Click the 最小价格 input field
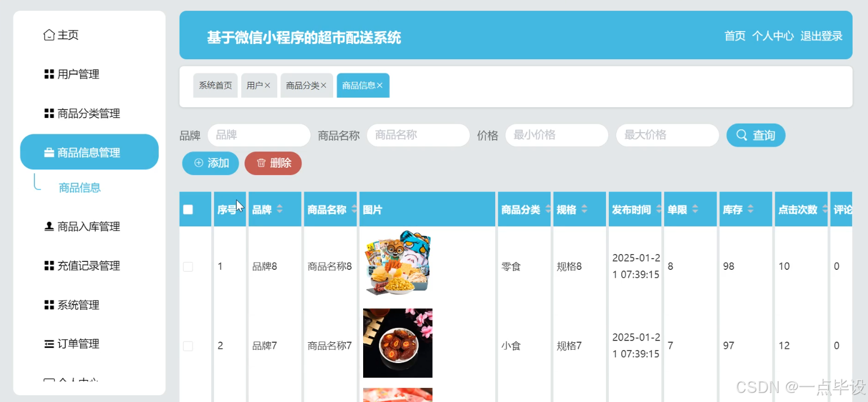This screenshot has width=868, height=402. point(556,135)
